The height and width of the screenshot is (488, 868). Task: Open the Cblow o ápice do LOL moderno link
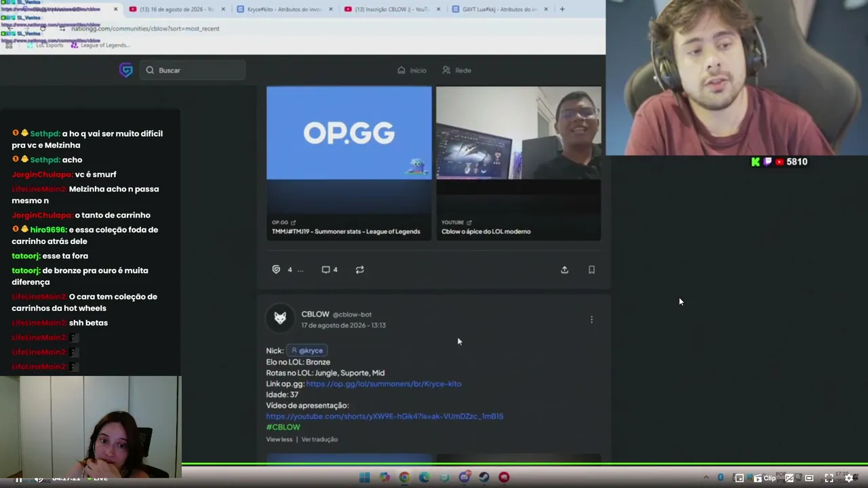click(486, 231)
